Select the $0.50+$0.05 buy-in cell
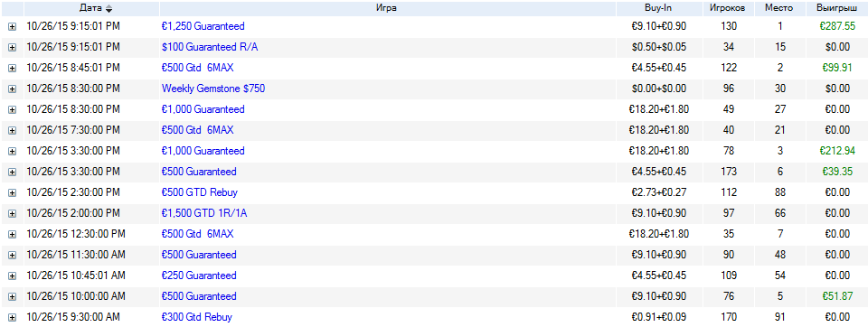868x327 pixels. (x=659, y=47)
